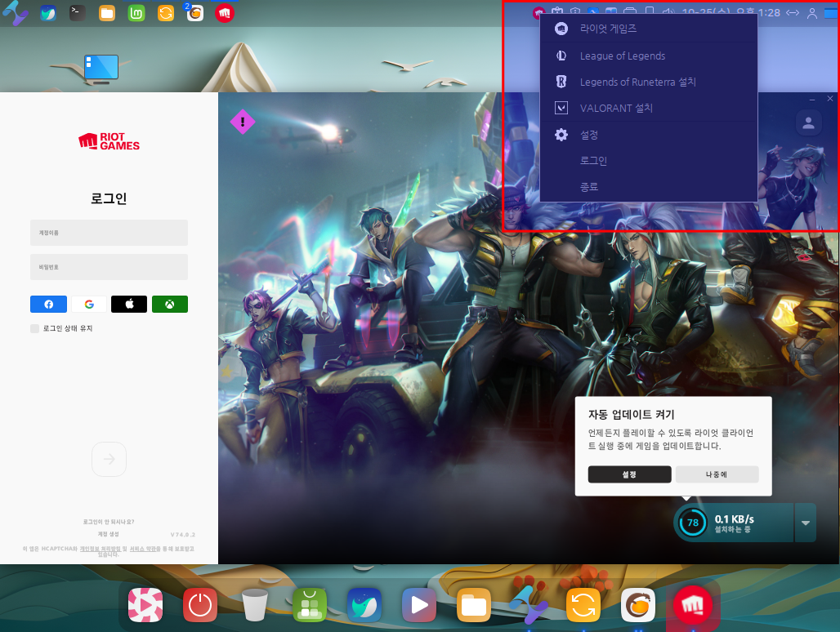
Task: Sign in with the Apple icon
Action: 129,305
